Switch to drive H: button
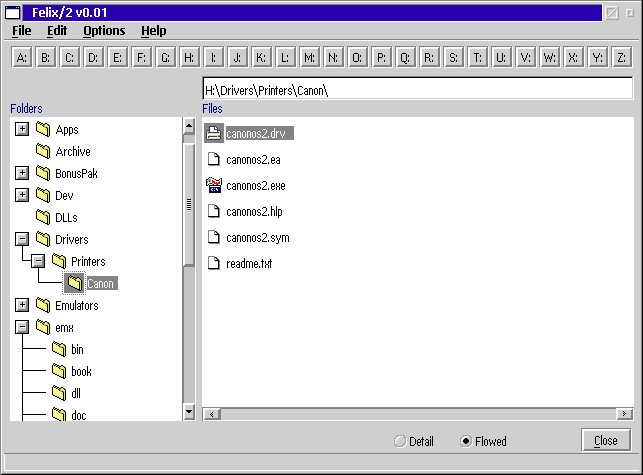The image size is (643, 475). click(x=190, y=58)
